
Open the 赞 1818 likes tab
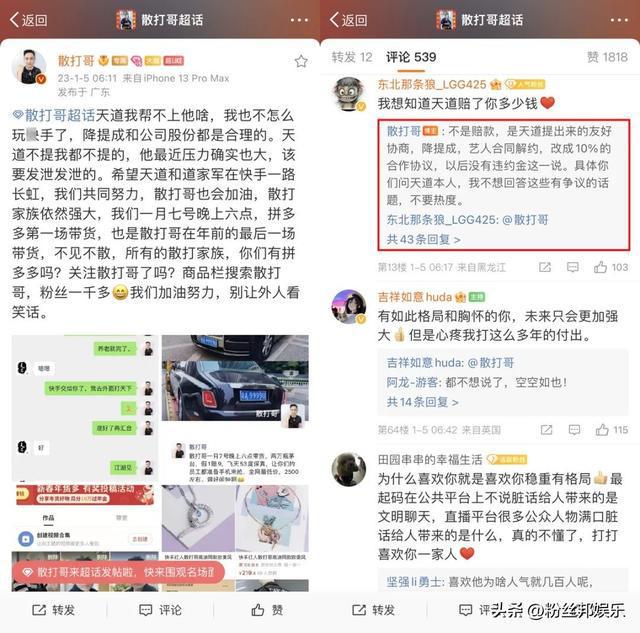tap(607, 57)
